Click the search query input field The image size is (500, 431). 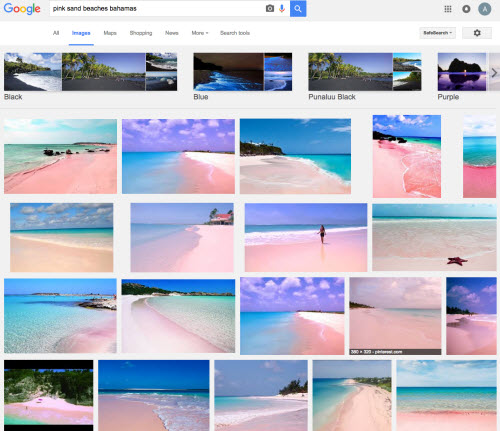pyautogui.click(x=157, y=9)
